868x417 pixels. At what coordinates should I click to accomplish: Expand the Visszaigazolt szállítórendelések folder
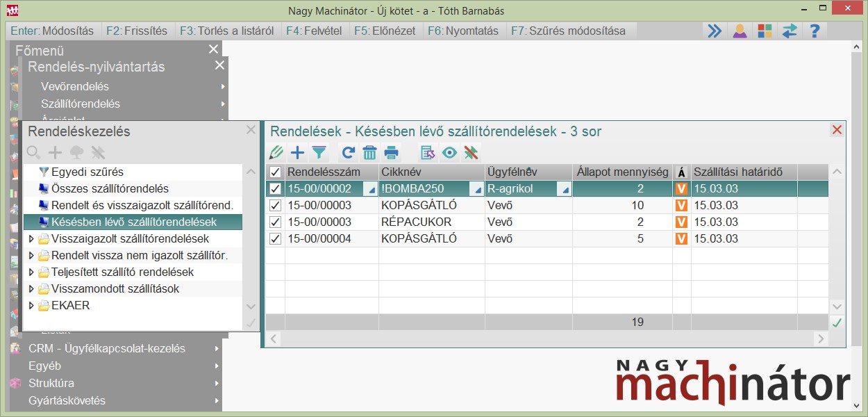tap(31, 238)
